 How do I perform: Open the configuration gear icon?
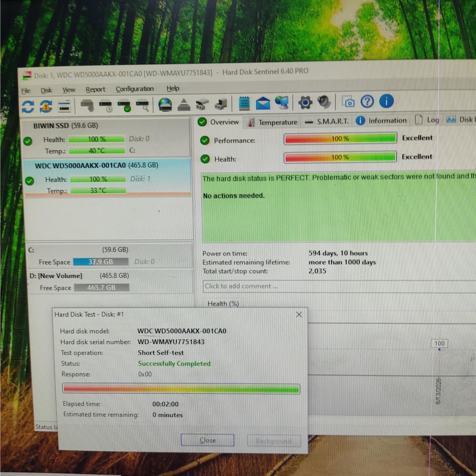click(x=305, y=102)
